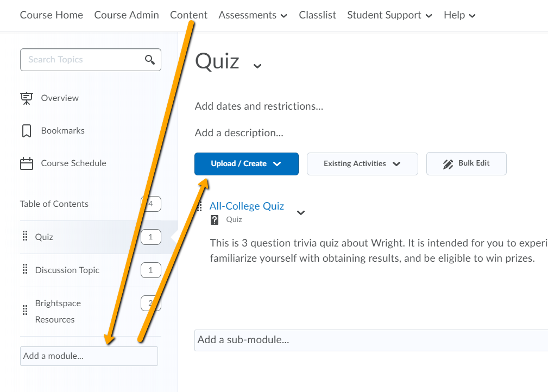Click the magnifying glass in Search Topics
Image resolution: width=548 pixels, height=392 pixels.
[x=149, y=60]
